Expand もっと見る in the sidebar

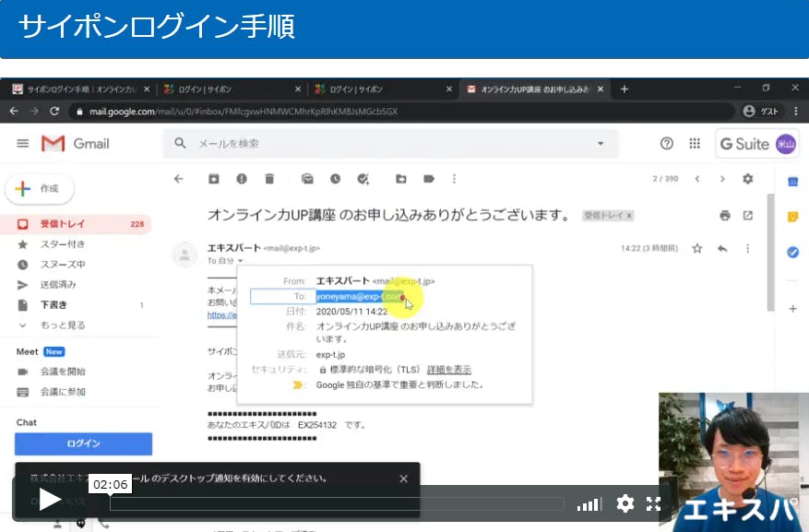(63, 325)
